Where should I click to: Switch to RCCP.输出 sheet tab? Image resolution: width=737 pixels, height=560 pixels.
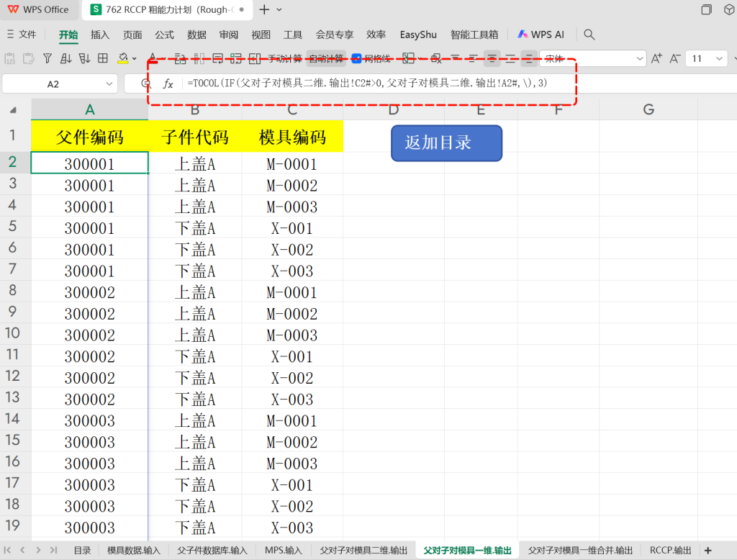(x=670, y=550)
